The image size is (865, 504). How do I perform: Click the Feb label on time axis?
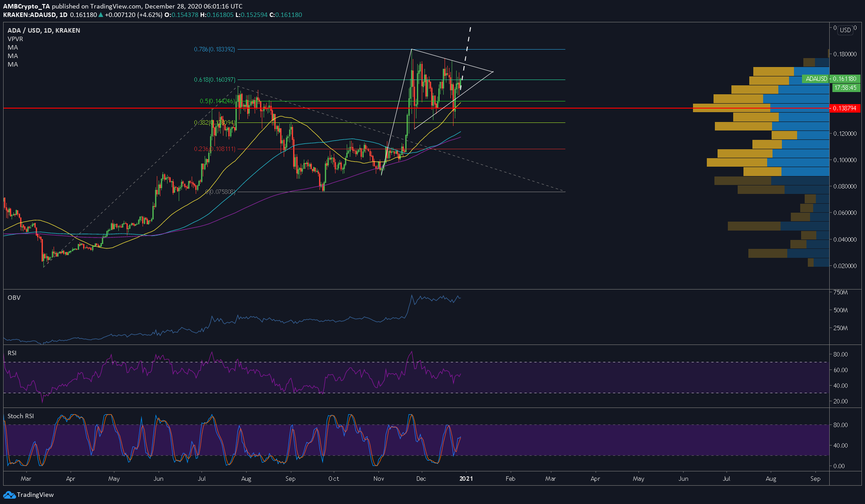point(510,479)
